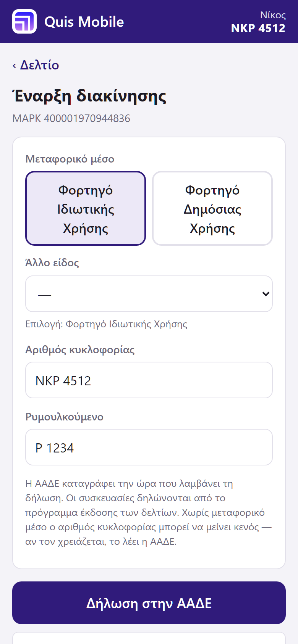
Task: Click the Quis Mobile title text
Action: click(84, 22)
